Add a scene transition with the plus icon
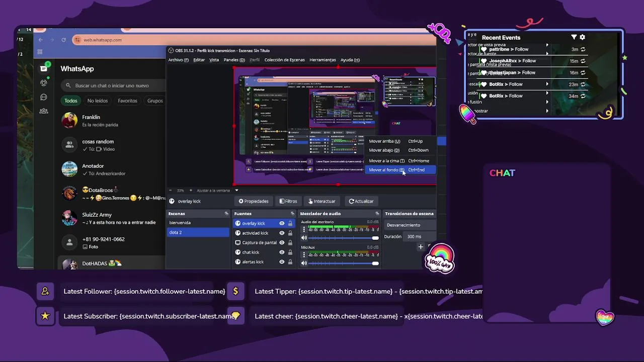644x362 pixels. click(421, 247)
